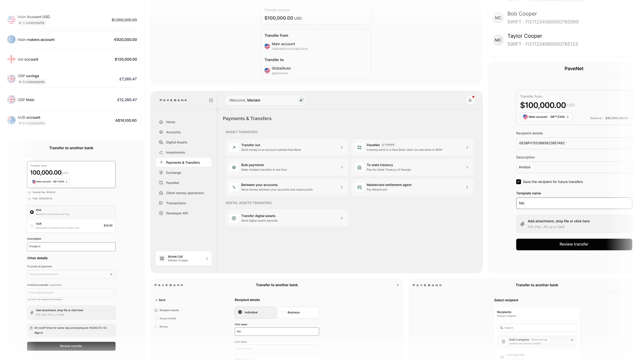Select the OUR fee option
633x364 pixels.
point(32,226)
